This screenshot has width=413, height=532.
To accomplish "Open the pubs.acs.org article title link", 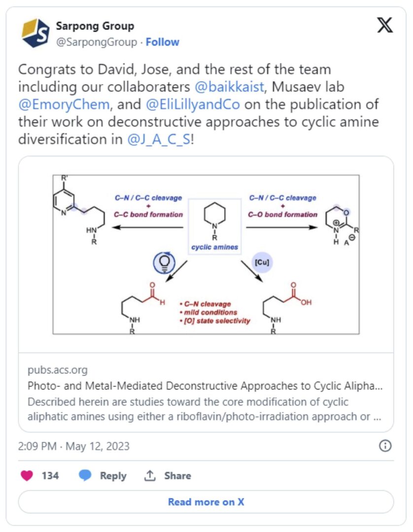I will 205,386.
